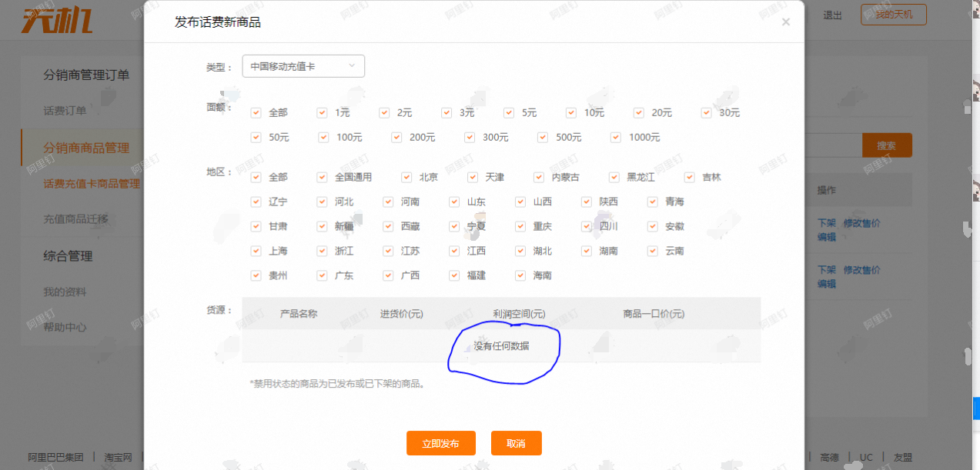Open 我的资料 in the sidebar

click(65, 292)
